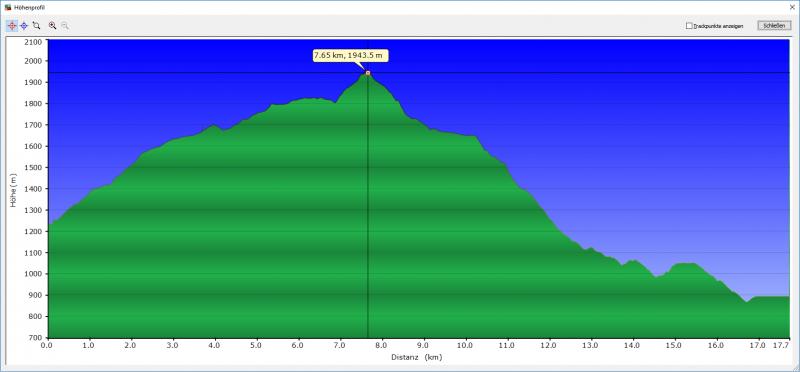800x372 pixels.
Task: Click the tooltip reading 7.65 km, 1943.5 m
Action: (351, 56)
